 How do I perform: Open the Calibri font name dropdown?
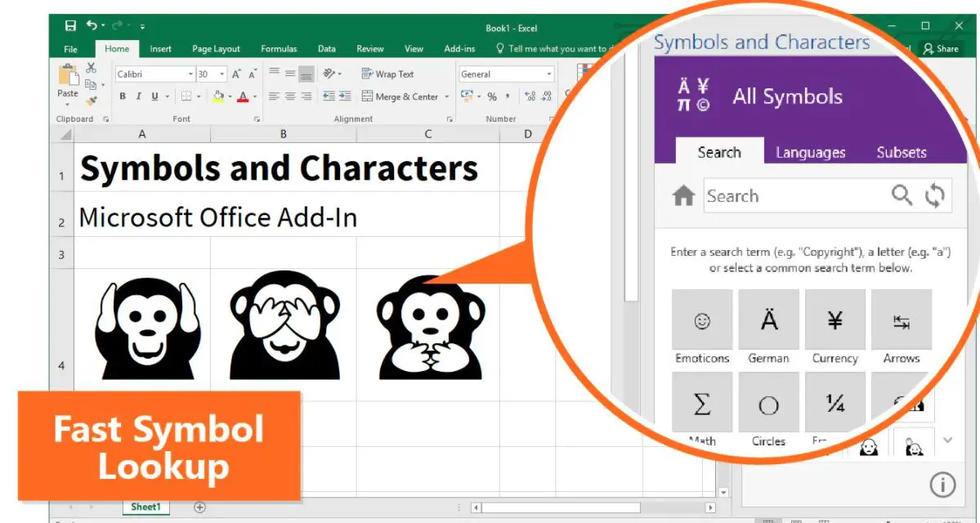pos(190,74)
